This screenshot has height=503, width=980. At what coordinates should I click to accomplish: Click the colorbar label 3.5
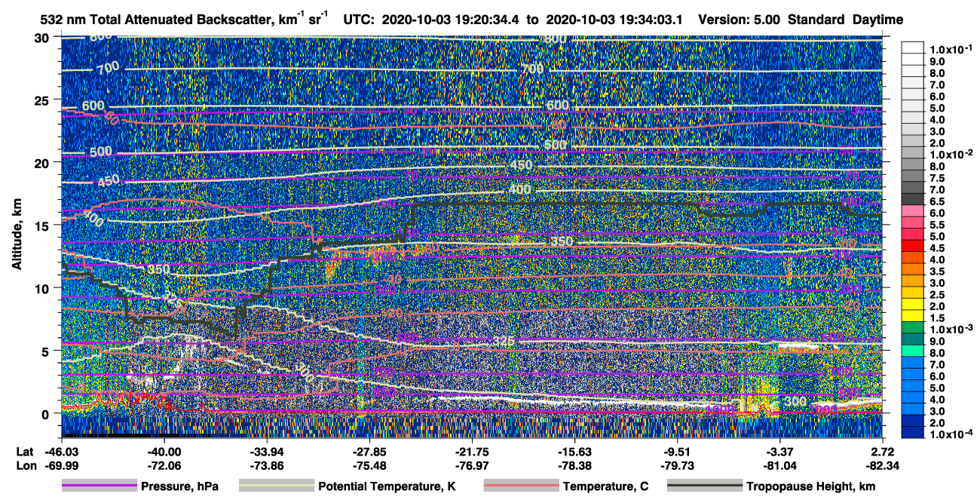tap(936, 271)
